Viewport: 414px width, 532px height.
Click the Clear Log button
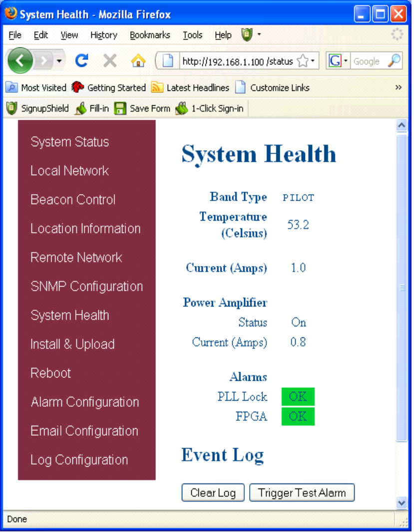pos(213,492)
